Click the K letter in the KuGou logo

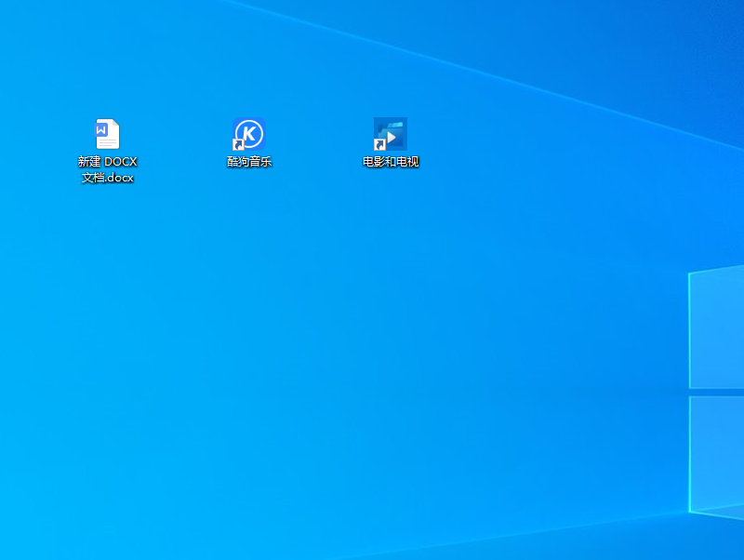coord(249,133)
